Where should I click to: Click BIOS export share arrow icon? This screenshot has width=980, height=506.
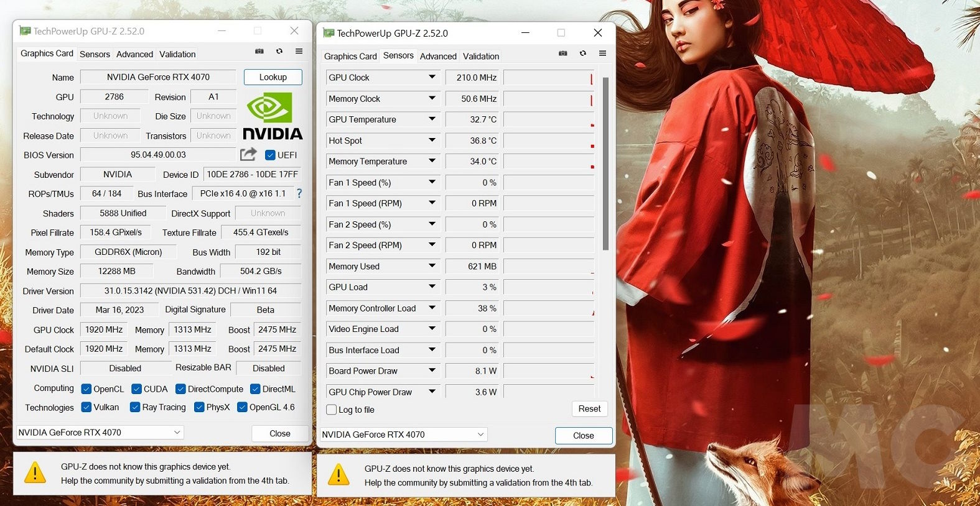click(248, 154)
